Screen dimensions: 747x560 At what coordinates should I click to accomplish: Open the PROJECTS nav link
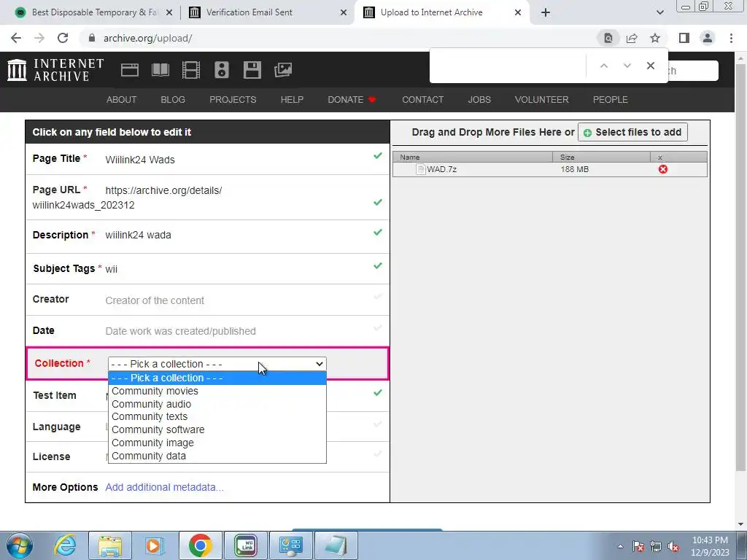coord(233,99)
